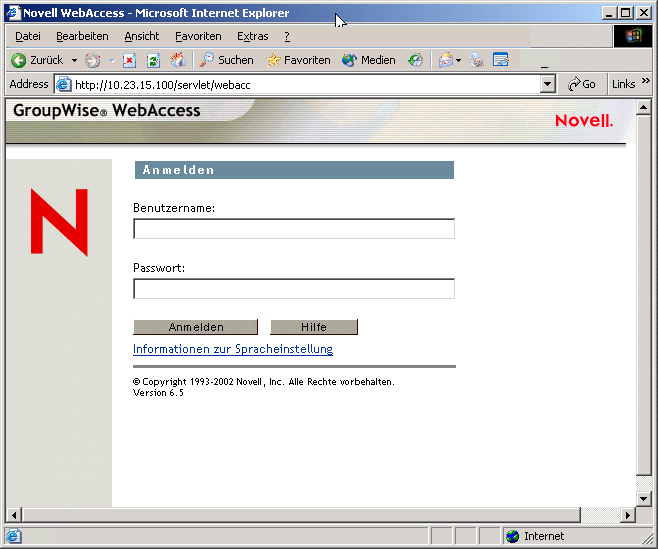The image size is (658, 549).
Task: Click the Windows flag throbber icon
Action: pyautogui.click(x=633, y=36)
